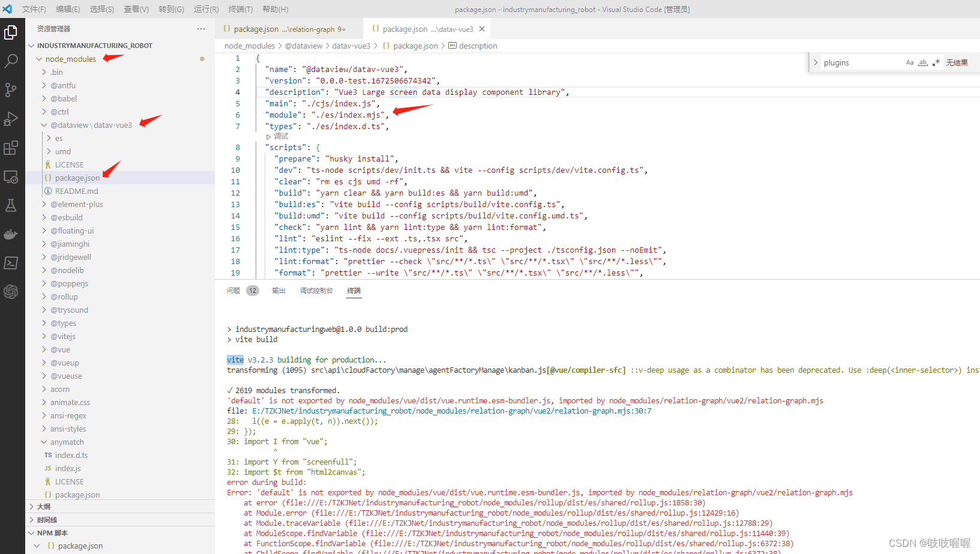Image resolution: width=980 pixels, height=554 pixels.
Task: Collapse the NPM 脚本 section
Action: (52, 533)
